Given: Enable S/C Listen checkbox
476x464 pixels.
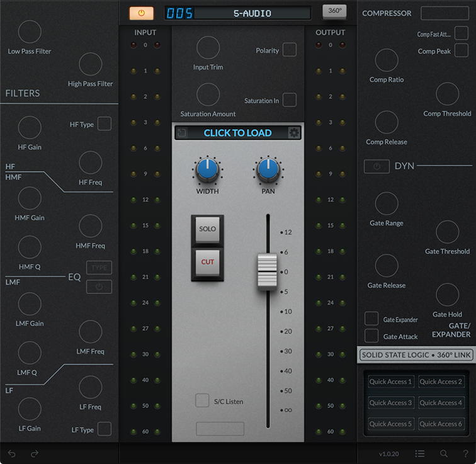Looking at the screenshot, I should tap(202, 400).
